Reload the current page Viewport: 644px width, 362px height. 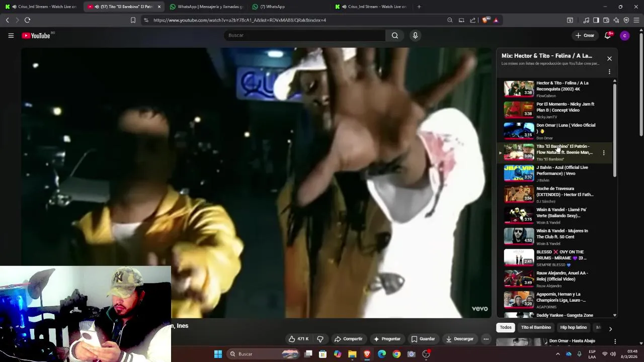[x=27, y=20]
